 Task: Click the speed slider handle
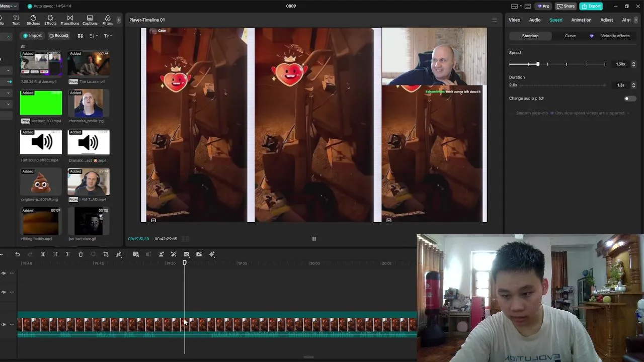coord(538,64)
